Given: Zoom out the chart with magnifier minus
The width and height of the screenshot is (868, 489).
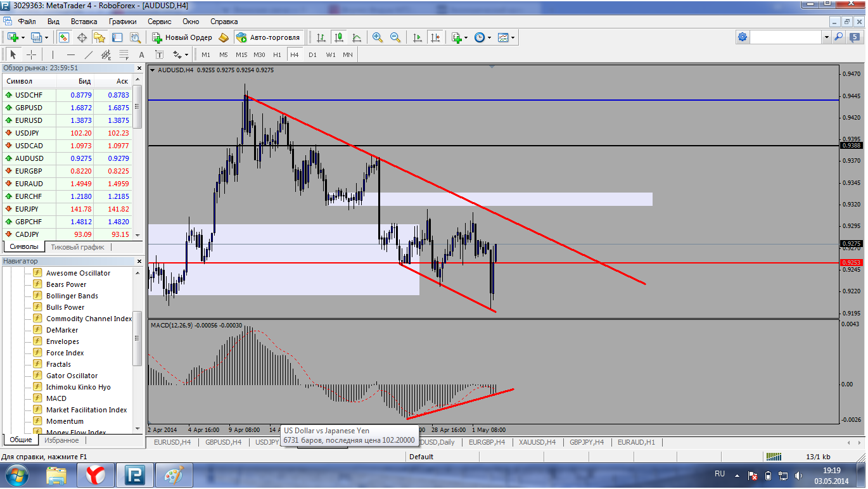Looking at the screenshot, I should [395, 37].
